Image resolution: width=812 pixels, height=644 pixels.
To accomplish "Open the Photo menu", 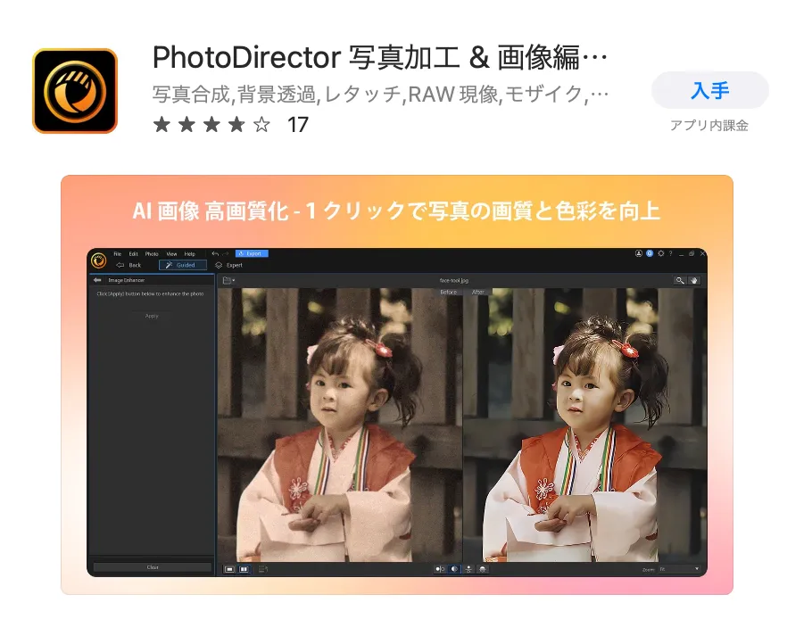I will [152, 253].
